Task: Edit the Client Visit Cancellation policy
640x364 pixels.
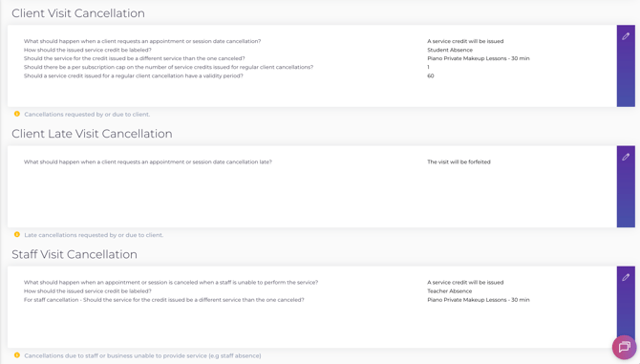Action: pyautogui.click(x=626, y=66)
